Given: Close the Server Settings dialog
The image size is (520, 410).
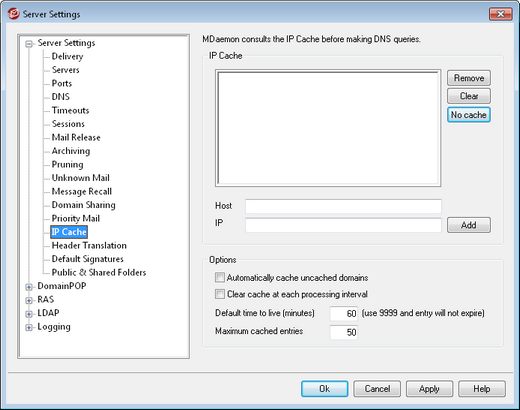Looking at the screenshot, I should pyautogui.click(x=500, y=14).
